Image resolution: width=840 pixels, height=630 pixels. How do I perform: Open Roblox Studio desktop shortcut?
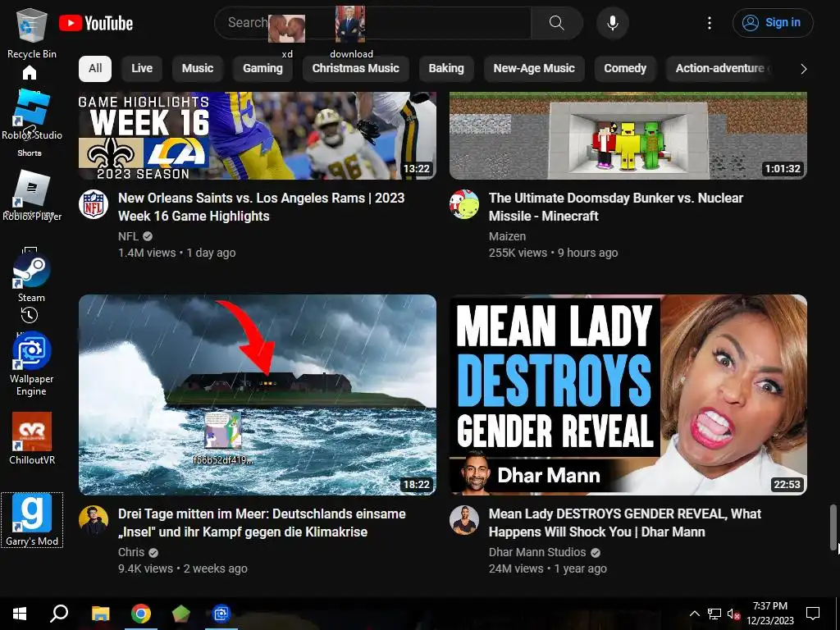point(32,115)
